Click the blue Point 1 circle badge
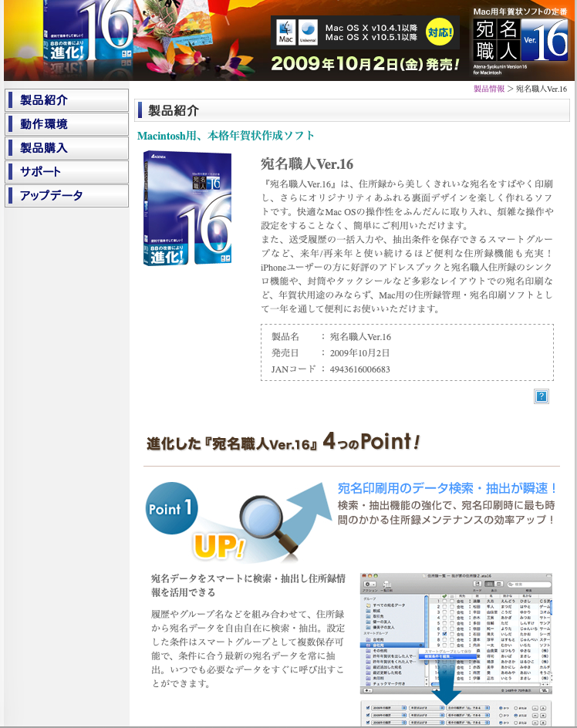This screenshot has height=728, width=577. coord(172,508)
